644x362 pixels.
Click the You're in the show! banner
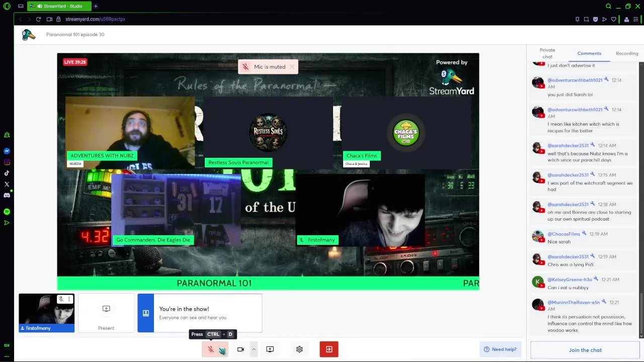[200, 313]
